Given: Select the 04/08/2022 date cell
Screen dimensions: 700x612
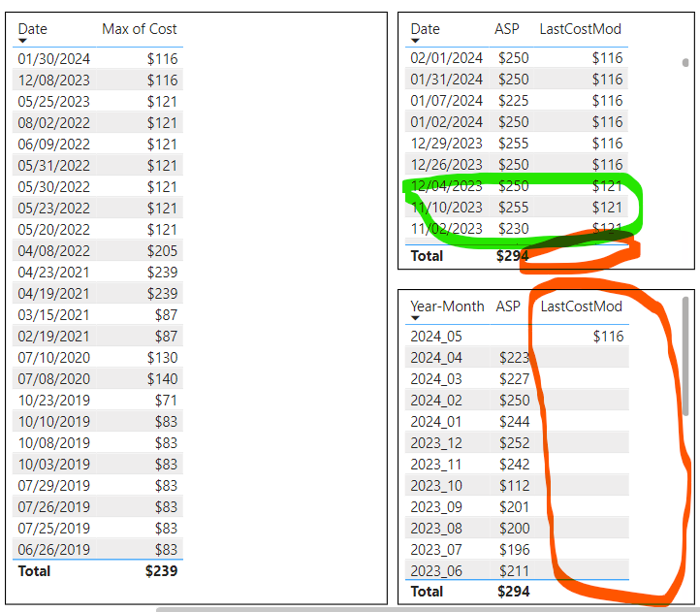Looking at the screenshot, I should (53, 250).
